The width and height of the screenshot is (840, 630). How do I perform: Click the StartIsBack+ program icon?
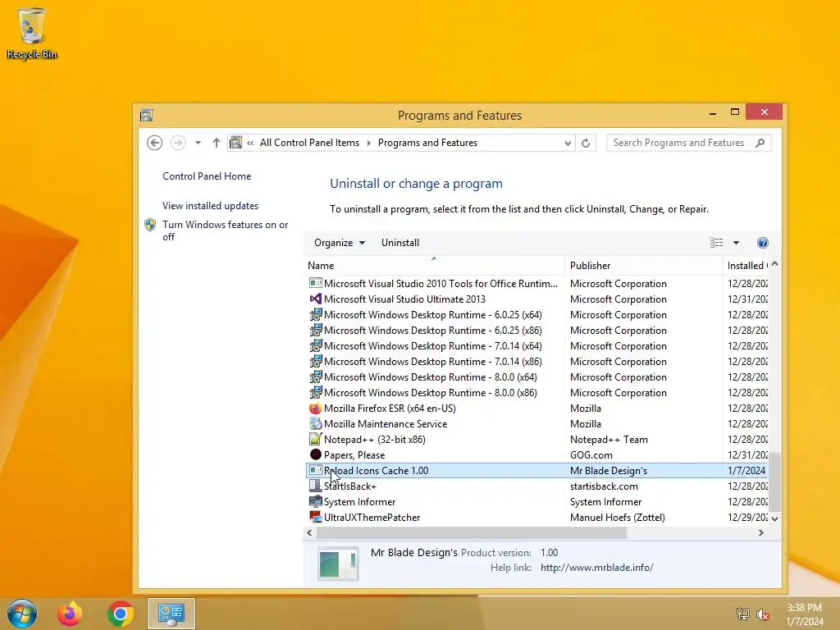coord(316,486)
